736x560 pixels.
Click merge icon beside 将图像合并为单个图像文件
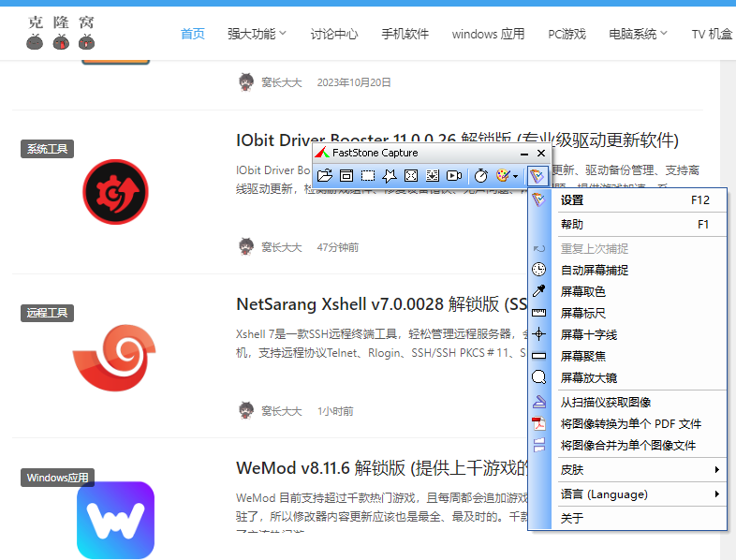[538, 445]
